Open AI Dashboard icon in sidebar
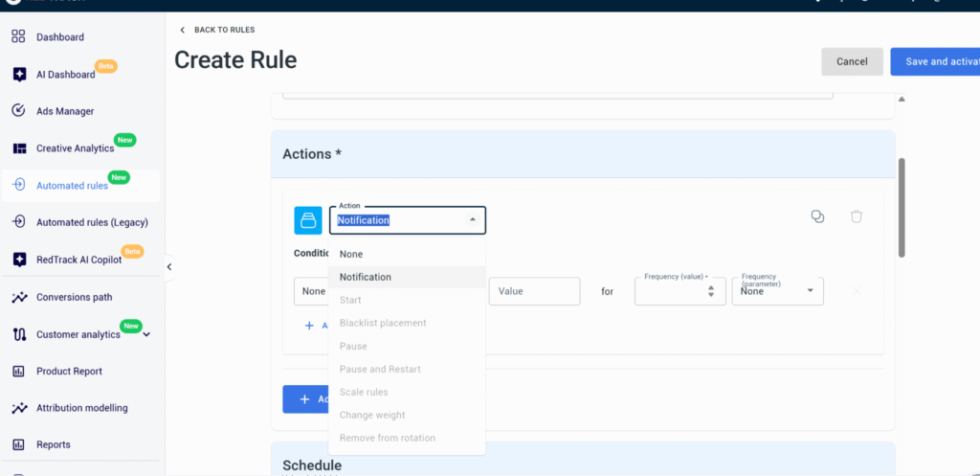Screen dimensions: 980x476 pos(19,75)
